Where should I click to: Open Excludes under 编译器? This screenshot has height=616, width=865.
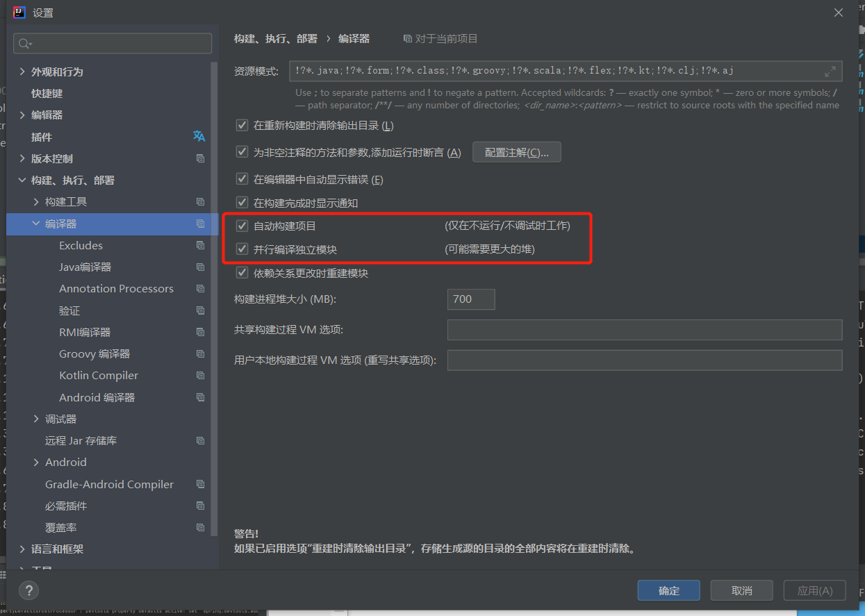click(x=81, y=245)
